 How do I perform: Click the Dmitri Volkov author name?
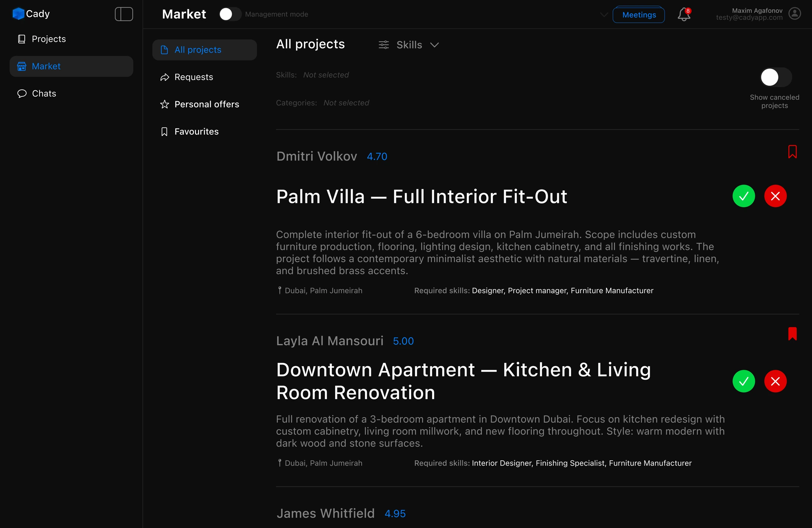tap(317, 156)
